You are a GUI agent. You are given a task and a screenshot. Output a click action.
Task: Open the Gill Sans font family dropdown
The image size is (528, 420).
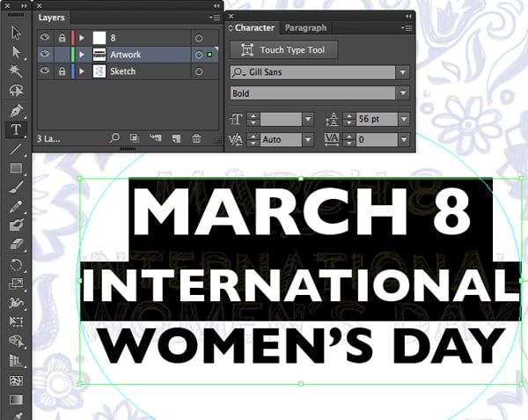(x=403, y=72)
